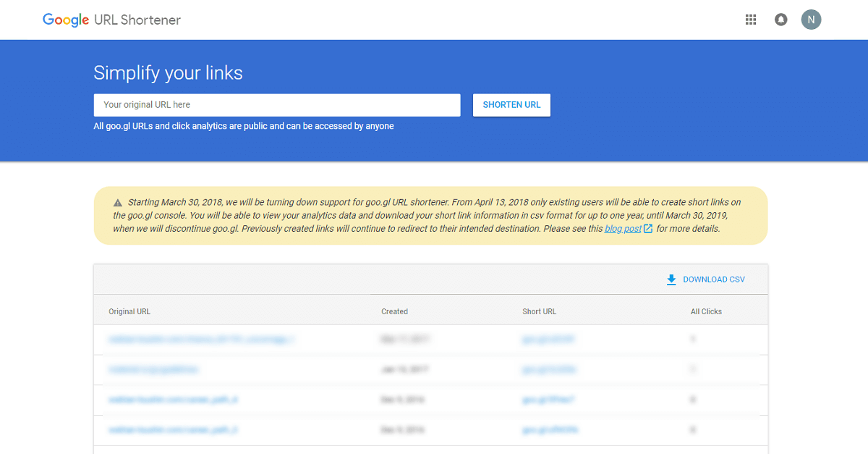Click the Google logo in the header
Viewport: 868px width, 454px height.
tap(66, 20)
